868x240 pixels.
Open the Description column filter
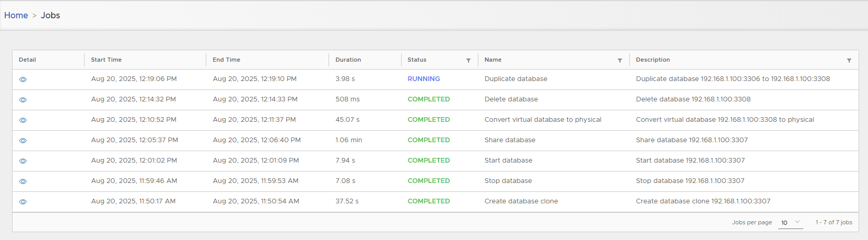[849, 61]
